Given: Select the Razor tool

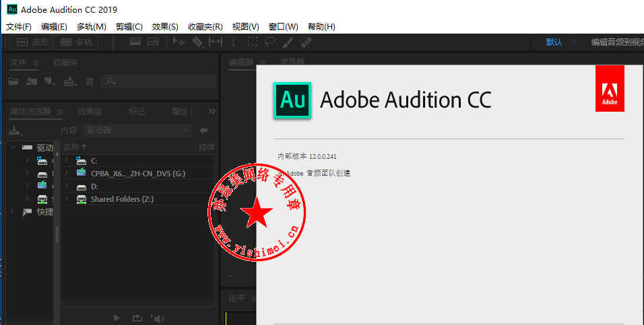Looking at the screenshot, I should tap(197, 42).
